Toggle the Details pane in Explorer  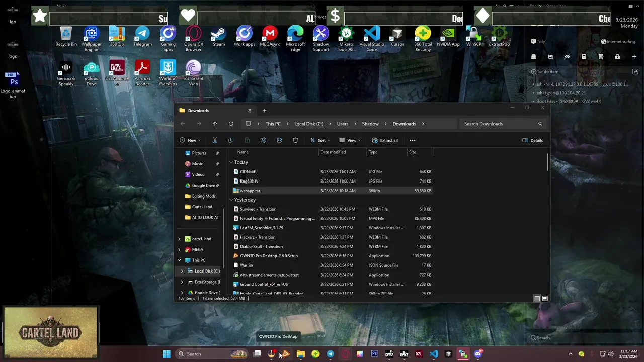pos(533,140)
